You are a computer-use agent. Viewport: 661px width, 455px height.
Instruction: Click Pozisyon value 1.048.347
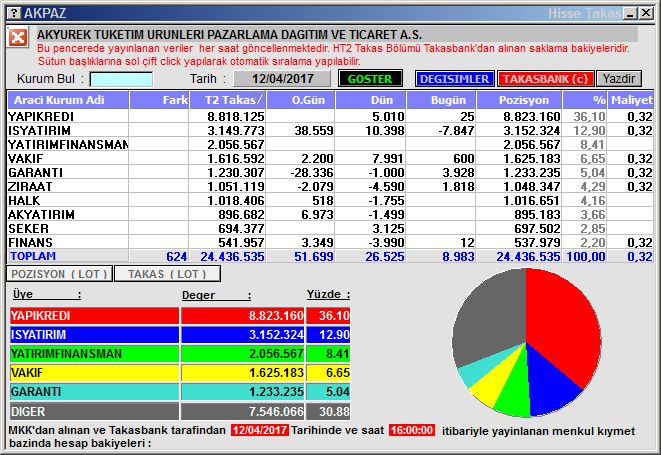pos(532,186)
